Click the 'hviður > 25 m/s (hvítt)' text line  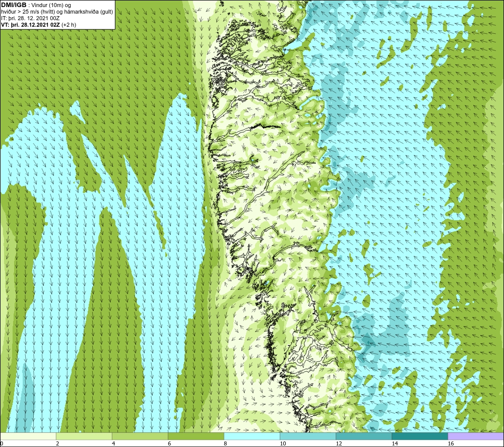click(x=57, y=12)
